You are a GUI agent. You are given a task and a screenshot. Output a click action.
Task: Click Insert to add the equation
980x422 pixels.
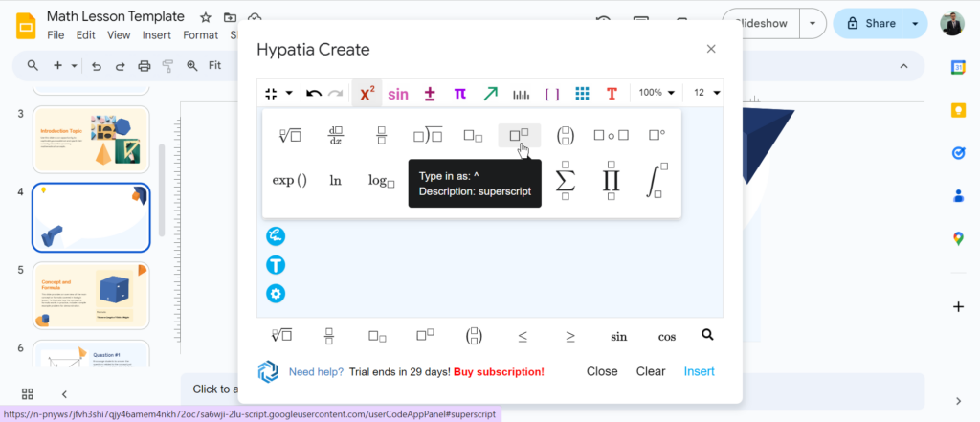699,371
